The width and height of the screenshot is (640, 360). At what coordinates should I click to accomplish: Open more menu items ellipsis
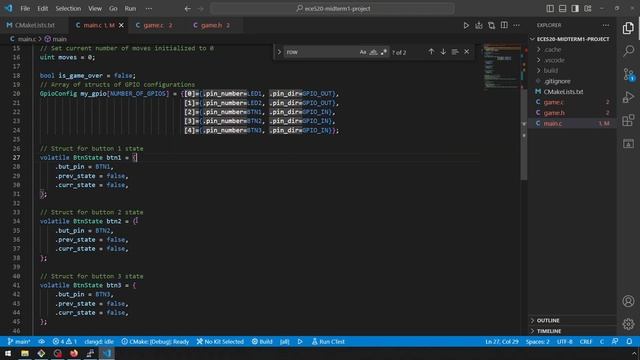click(x=149, y=9)
